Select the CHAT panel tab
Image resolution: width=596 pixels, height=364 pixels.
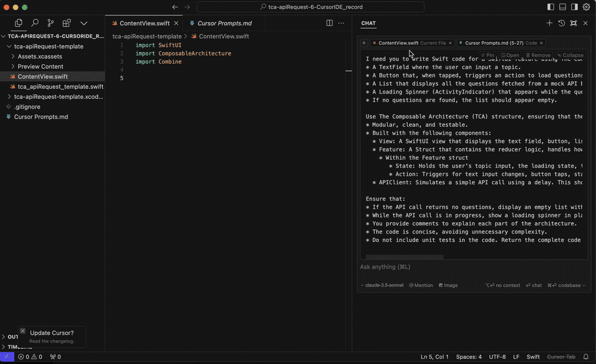(x=368, y=23)
